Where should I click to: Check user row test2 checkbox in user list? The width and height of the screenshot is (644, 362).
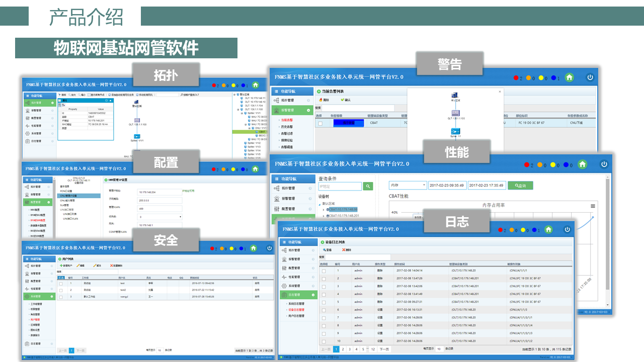click(x=61, y=290)
